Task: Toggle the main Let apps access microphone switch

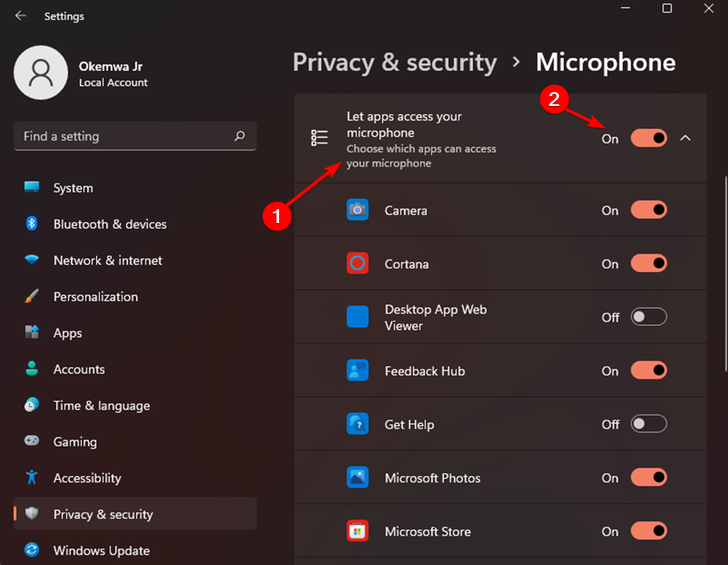Action: tap(648, 138)
